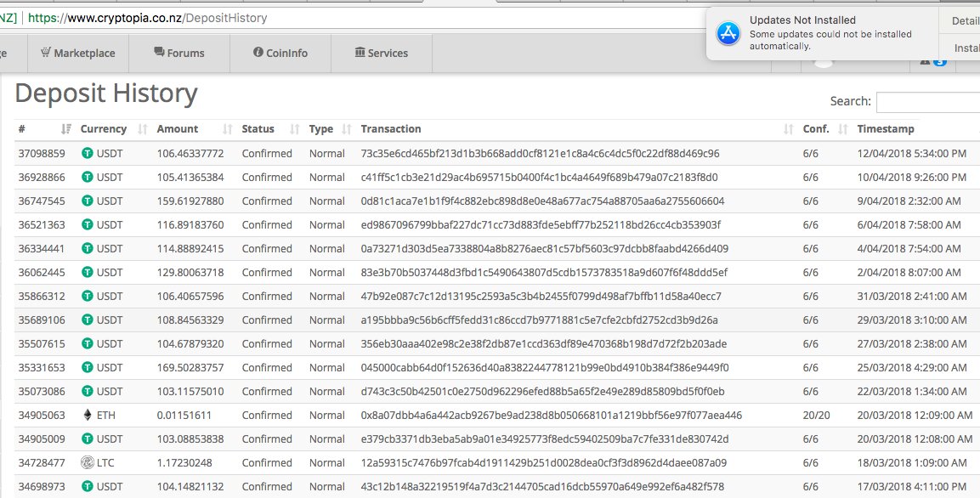Click amount 169.50283757
Screen dimensions: 980x498
click(190, 367)
